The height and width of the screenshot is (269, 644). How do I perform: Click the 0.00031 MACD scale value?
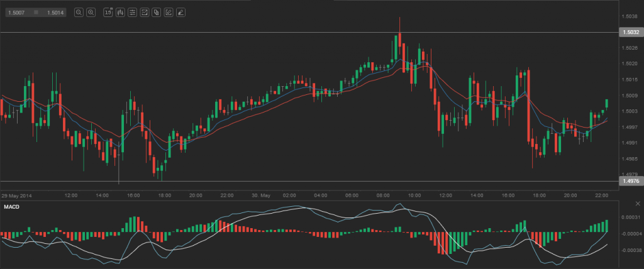pos(630,217)
